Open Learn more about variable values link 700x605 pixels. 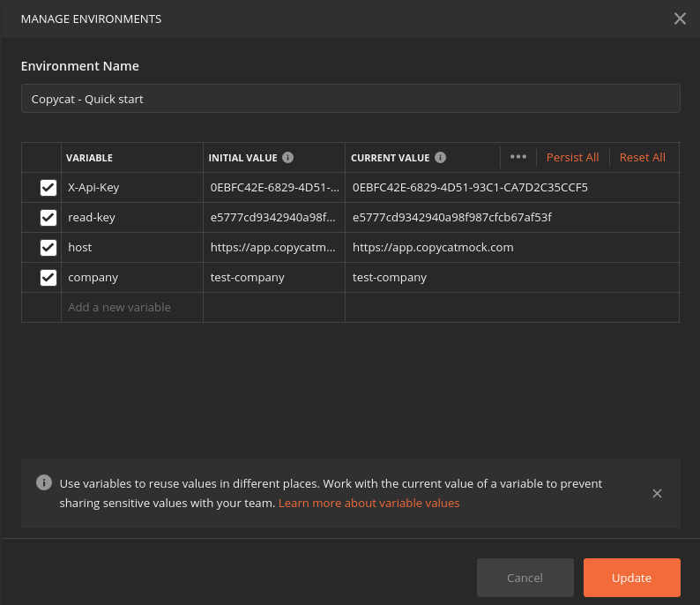click(369, 504)
